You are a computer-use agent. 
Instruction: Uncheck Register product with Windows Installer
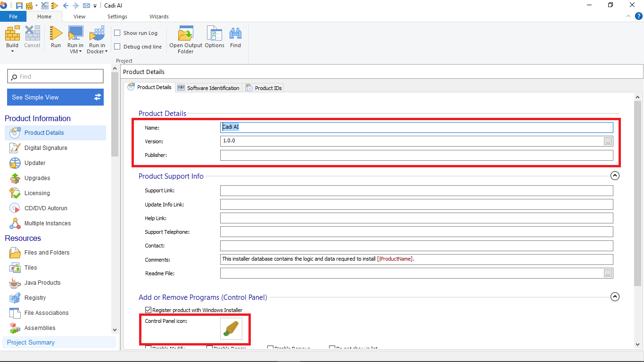[149, 310]
